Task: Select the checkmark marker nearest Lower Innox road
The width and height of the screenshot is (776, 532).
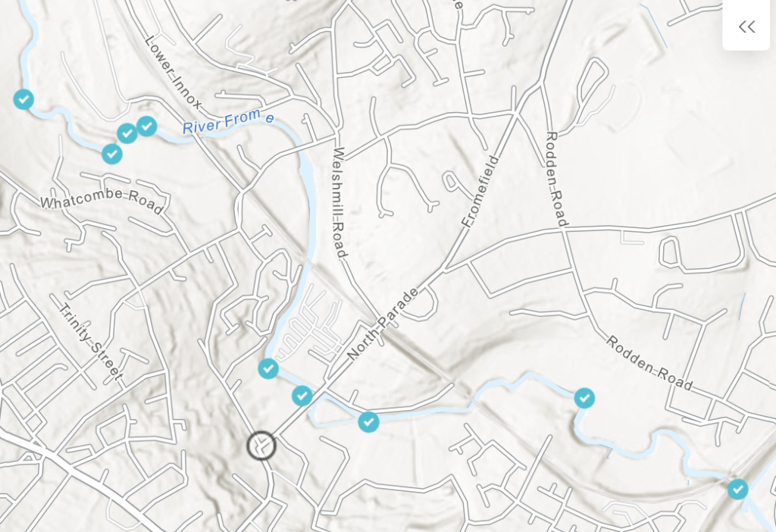Action: (147, 127)
